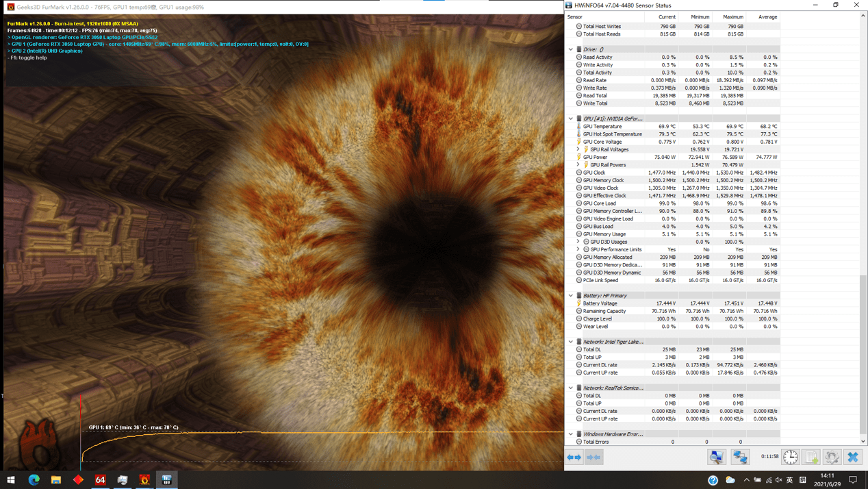Expand the GPU D3D Usages subgroup
The image size is (868, 489).
coord(578,242)
